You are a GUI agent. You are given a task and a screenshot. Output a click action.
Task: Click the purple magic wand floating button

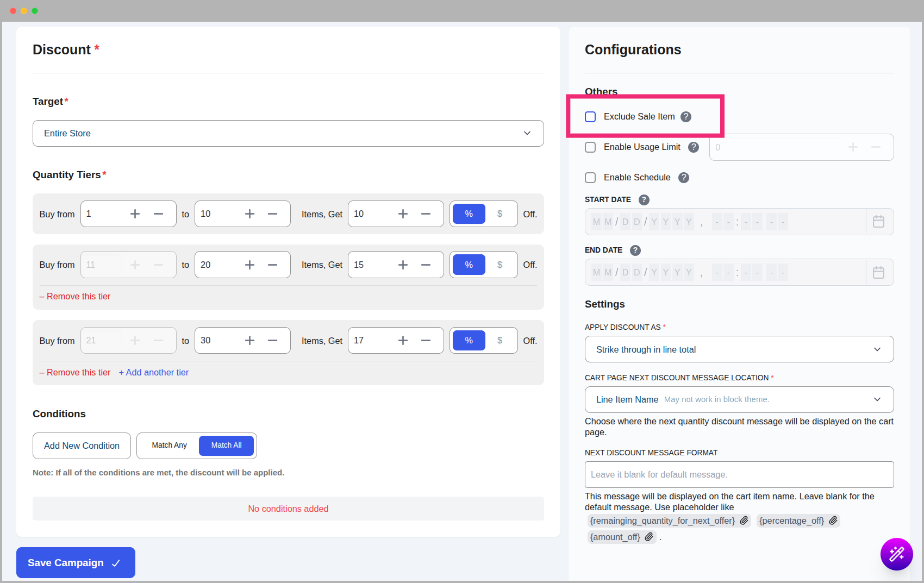tap(896, 554)
